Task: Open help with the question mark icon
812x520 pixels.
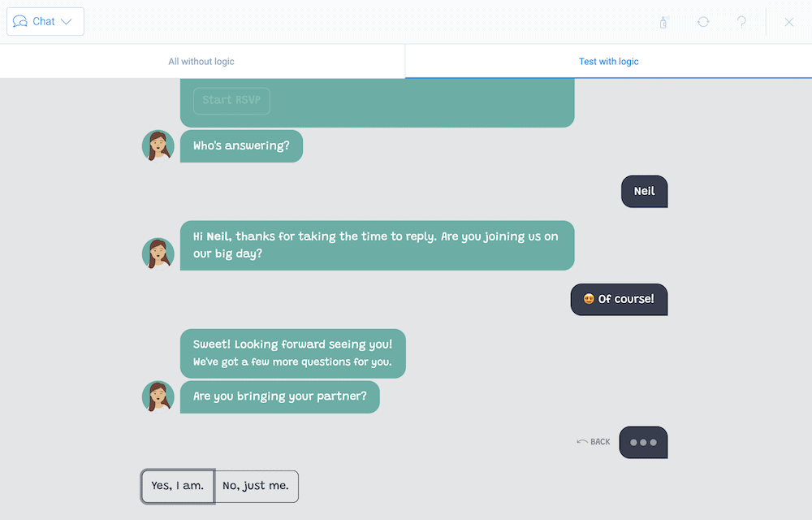Action: [x=741, y=22]
